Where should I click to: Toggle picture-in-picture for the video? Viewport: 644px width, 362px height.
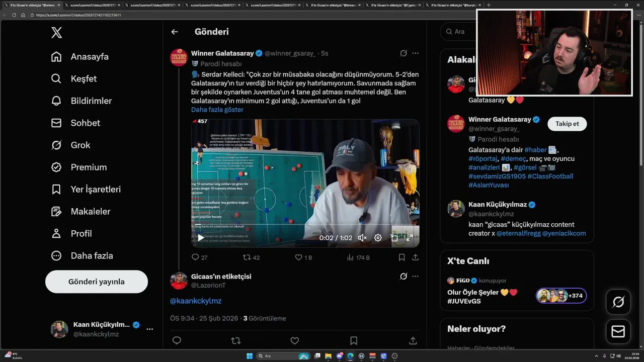pyautogui.click(x=394, y=238)
